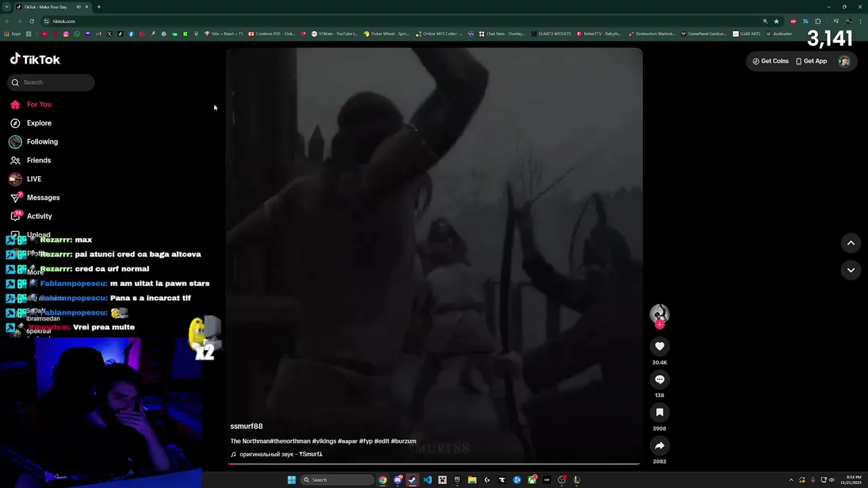The image size is (868, 488).
Task: Click the Get Coins button
Action: (770, 61)
